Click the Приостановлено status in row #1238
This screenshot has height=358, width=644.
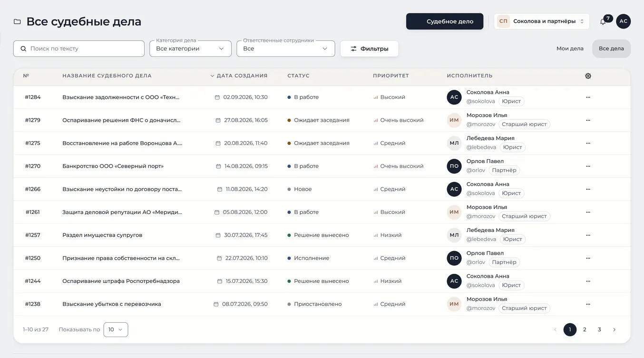coord(314,304)
